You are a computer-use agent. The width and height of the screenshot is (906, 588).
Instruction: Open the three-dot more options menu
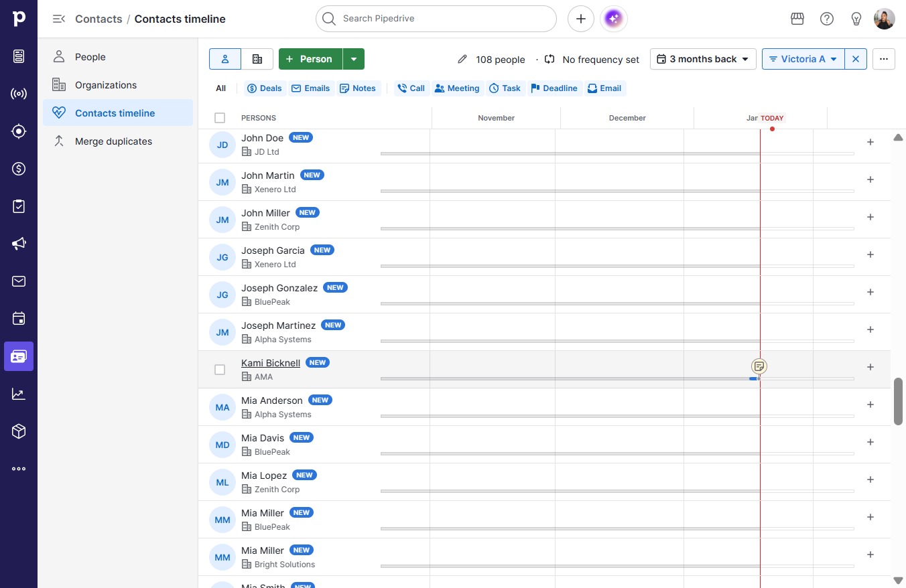coord(884,59)
